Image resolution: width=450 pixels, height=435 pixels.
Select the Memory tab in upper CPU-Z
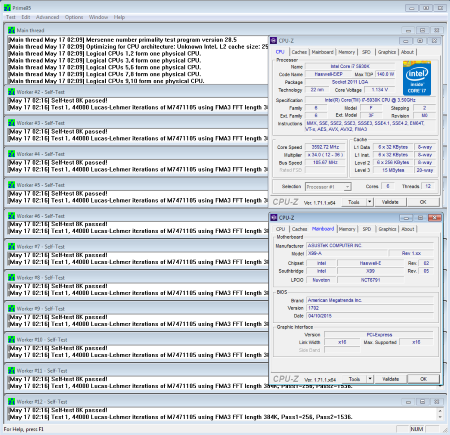[347, 52]
